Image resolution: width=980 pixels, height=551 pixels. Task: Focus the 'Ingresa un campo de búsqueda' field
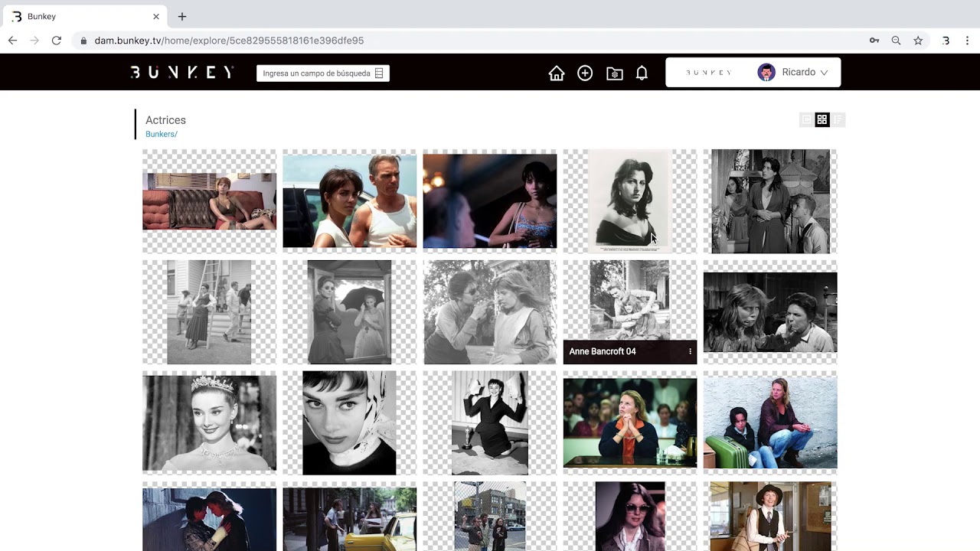pyautogui.click(x=322, y=73)
